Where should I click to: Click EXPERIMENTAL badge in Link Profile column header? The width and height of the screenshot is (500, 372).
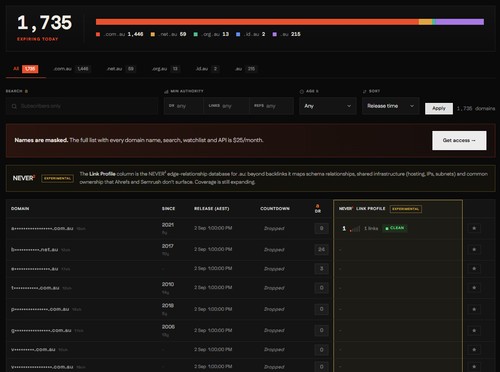coord(406,209)
